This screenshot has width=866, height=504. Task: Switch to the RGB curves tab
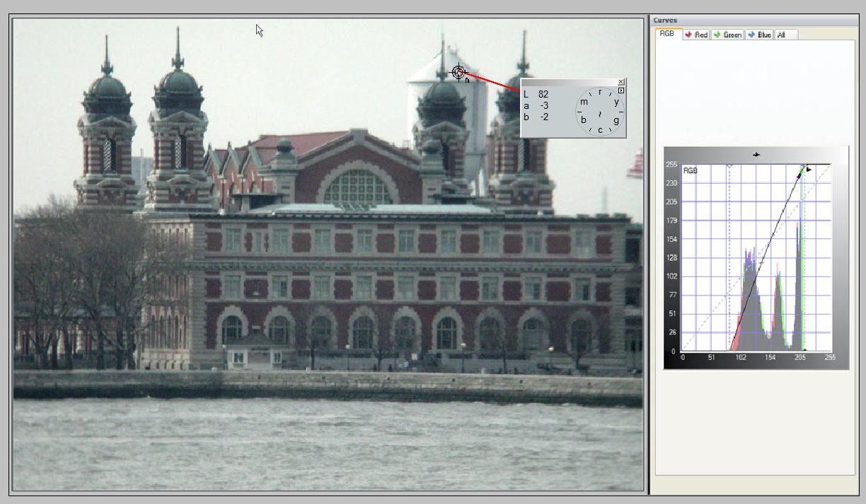click(668, 34)
